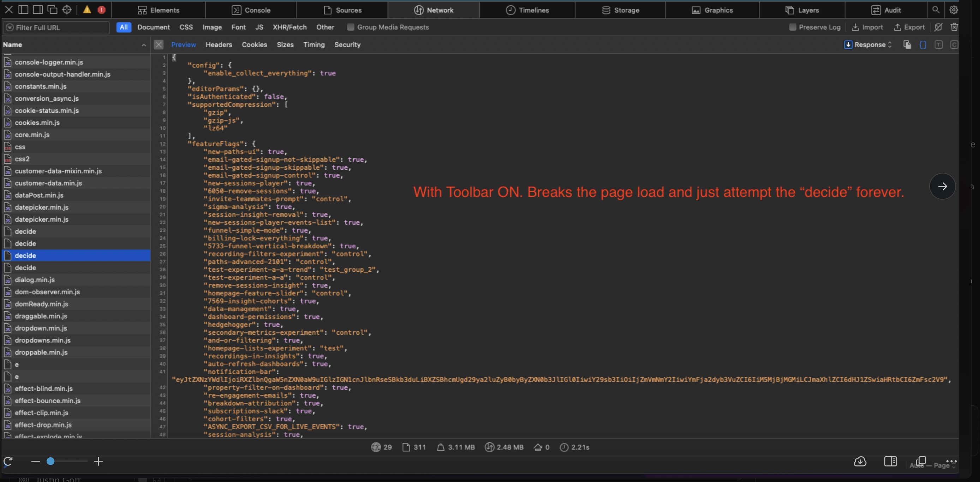980x482 pixels.
Task: Toggle Name column sort chevron
Action: point(144,45)
